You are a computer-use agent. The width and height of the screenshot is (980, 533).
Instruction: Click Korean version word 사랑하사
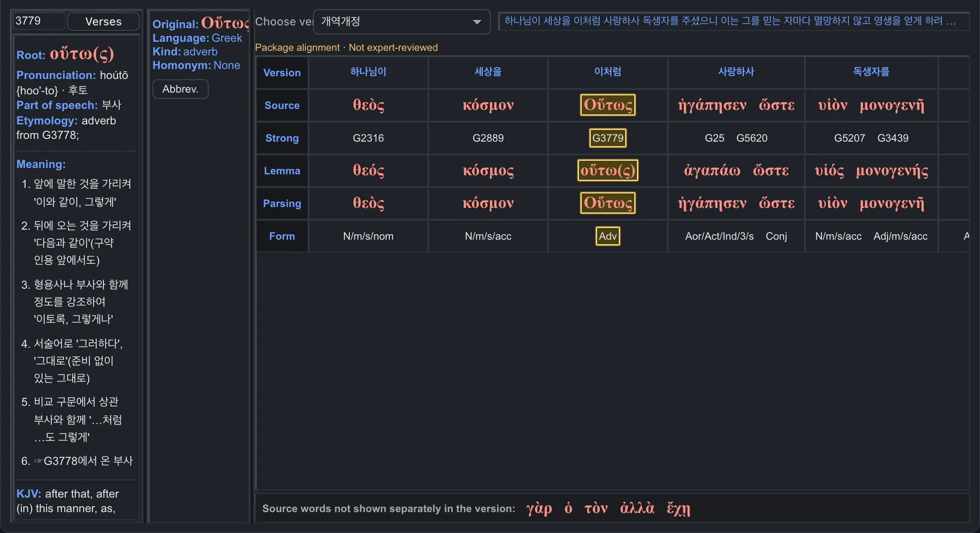tap(736, 72)
